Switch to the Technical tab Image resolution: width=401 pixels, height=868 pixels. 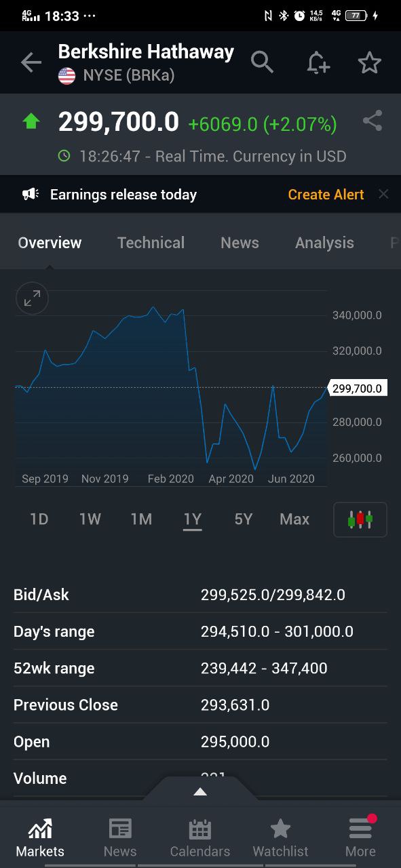point(151,243)
